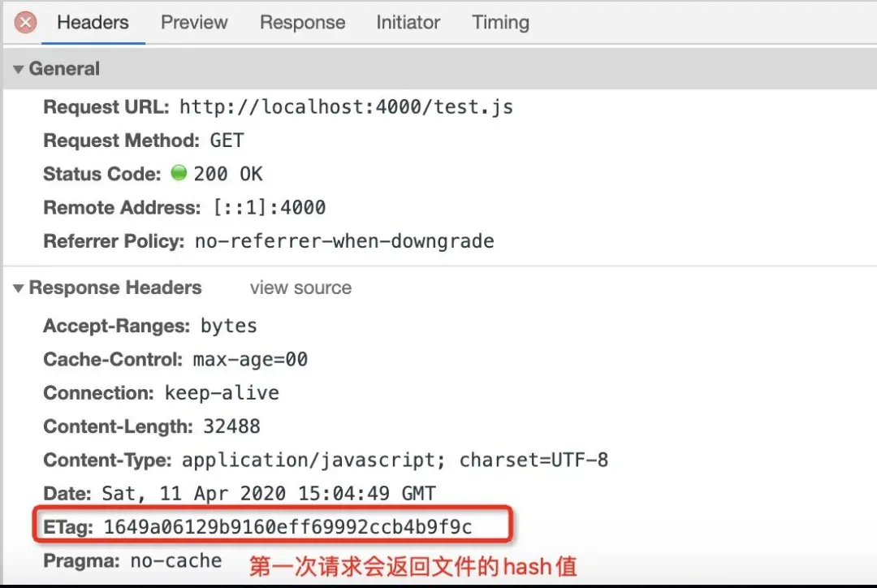The height and width of the screenshot is (588, 877).
Task: Click the view source link
Action: pyautogui.click(x=301, y=288)
